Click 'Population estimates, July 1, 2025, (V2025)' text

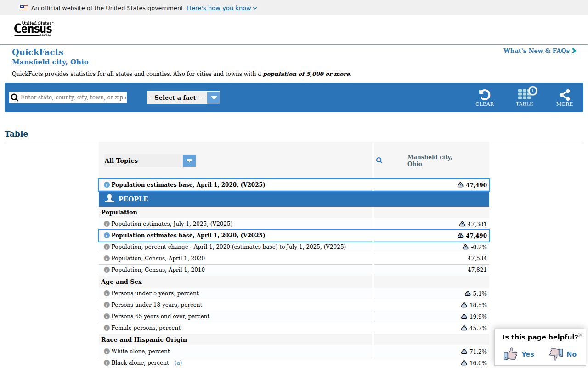(172, 224)
